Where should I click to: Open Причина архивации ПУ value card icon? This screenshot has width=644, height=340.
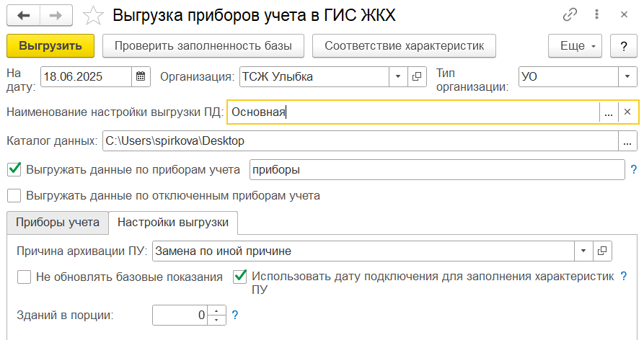click(x=602, y=251)
